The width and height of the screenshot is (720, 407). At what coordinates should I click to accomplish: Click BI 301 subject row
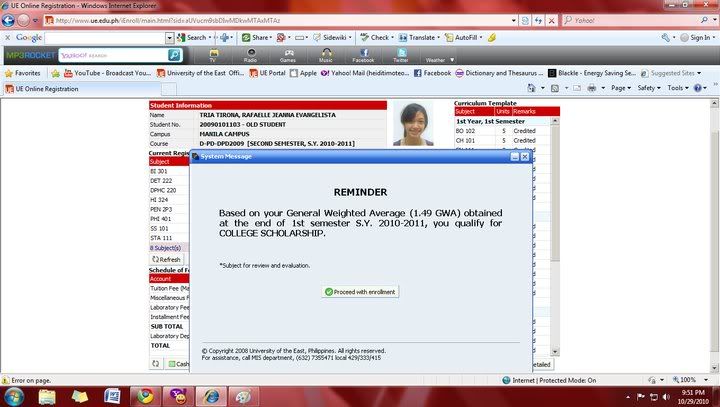click(x=169, y=171)
